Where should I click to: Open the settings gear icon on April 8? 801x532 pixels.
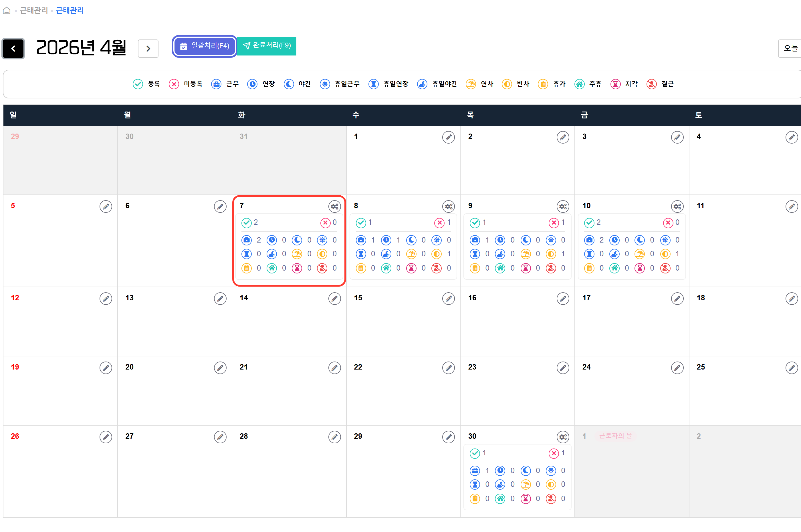point(449,206)
